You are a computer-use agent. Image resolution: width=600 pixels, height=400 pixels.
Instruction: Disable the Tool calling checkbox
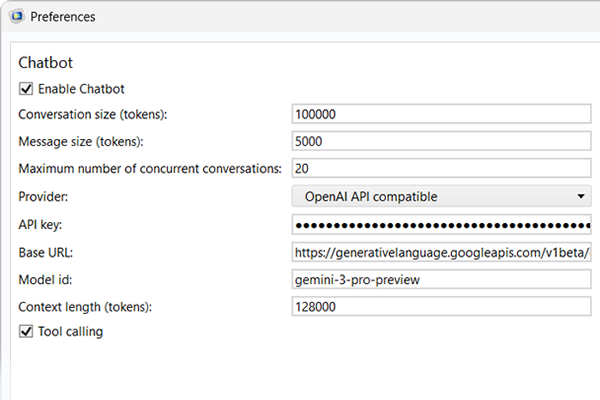point(26,331)
